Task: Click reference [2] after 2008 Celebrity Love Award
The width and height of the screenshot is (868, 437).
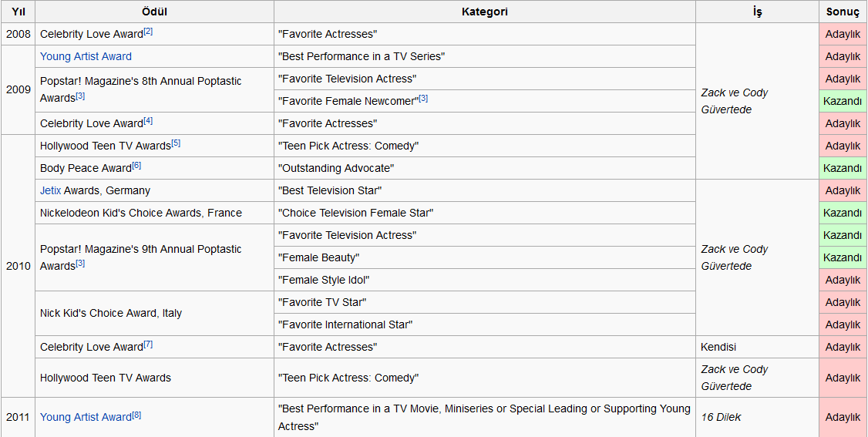Action: pos(148,32)
